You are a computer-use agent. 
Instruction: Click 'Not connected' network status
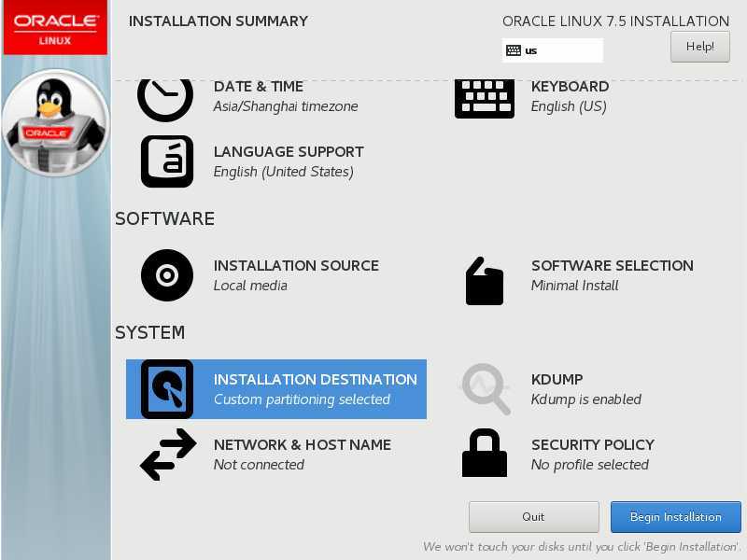pyautogui.click(x=259, y=465)
